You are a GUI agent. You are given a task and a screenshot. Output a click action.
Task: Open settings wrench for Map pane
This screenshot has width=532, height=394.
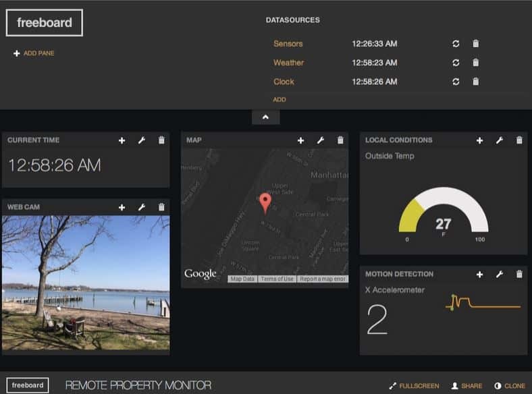pos(320,140)
